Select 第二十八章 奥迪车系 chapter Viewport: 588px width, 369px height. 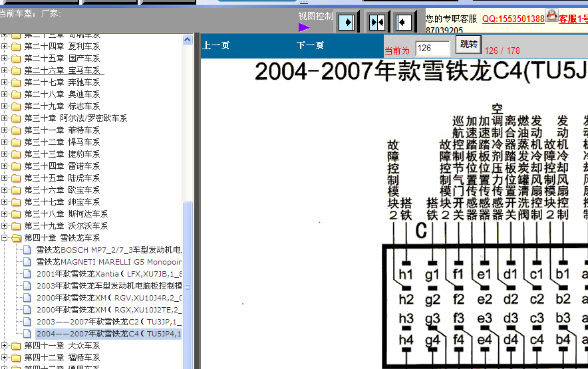[x=63, y=94]
